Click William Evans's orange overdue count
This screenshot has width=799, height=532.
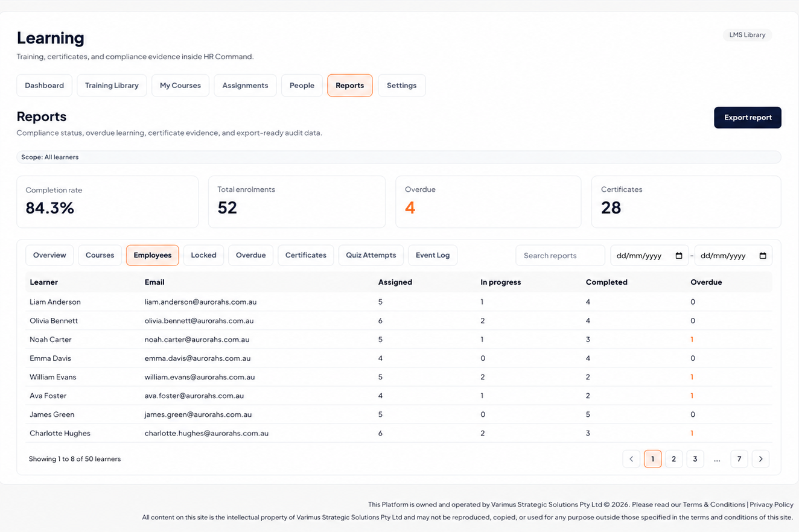(x=692, y=377)
